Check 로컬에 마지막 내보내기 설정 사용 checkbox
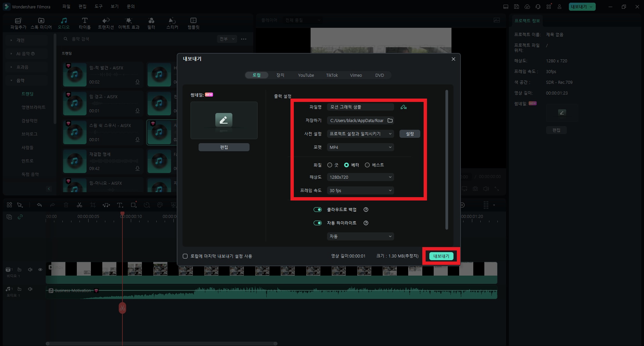The image size is (644, 346). point(185,256)
